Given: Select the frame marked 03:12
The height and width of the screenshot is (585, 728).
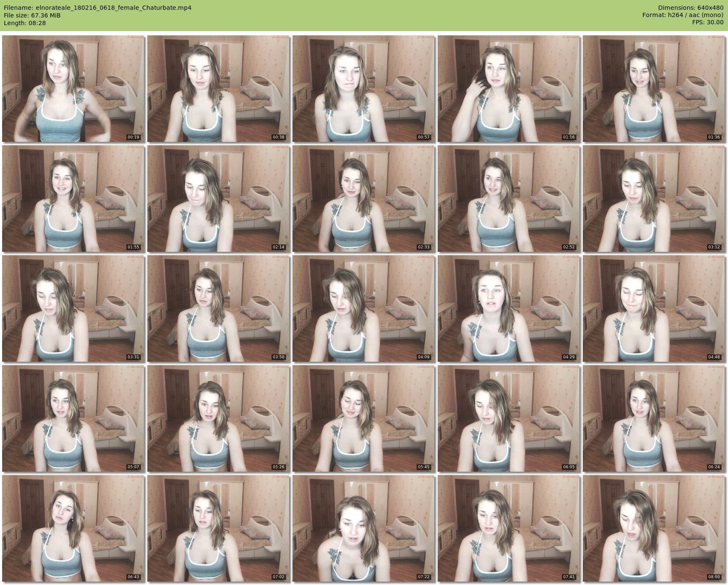Looking at the screenshot, I should coord(654,199).
